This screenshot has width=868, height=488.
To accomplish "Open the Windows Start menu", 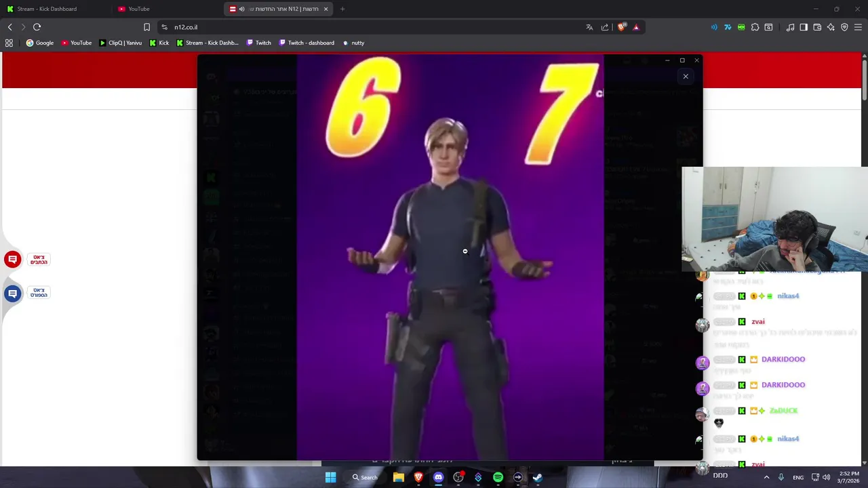I will tap(330, 477).
